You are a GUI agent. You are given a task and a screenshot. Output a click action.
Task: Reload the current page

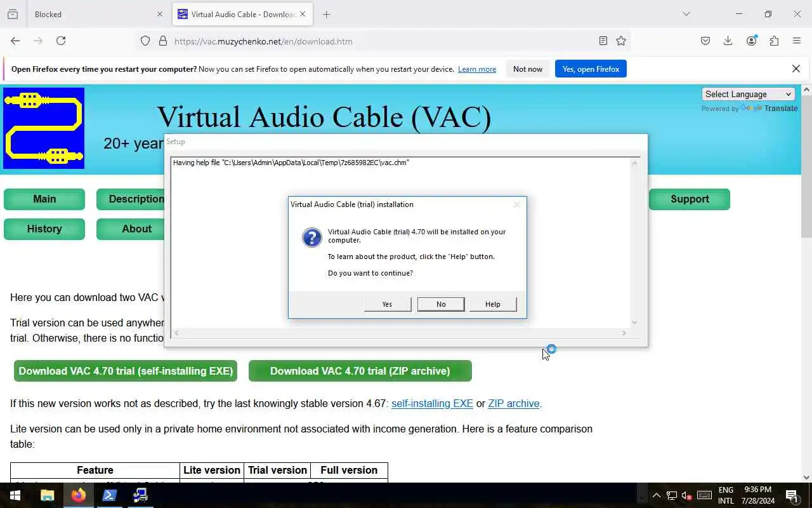tap(61, 41)
